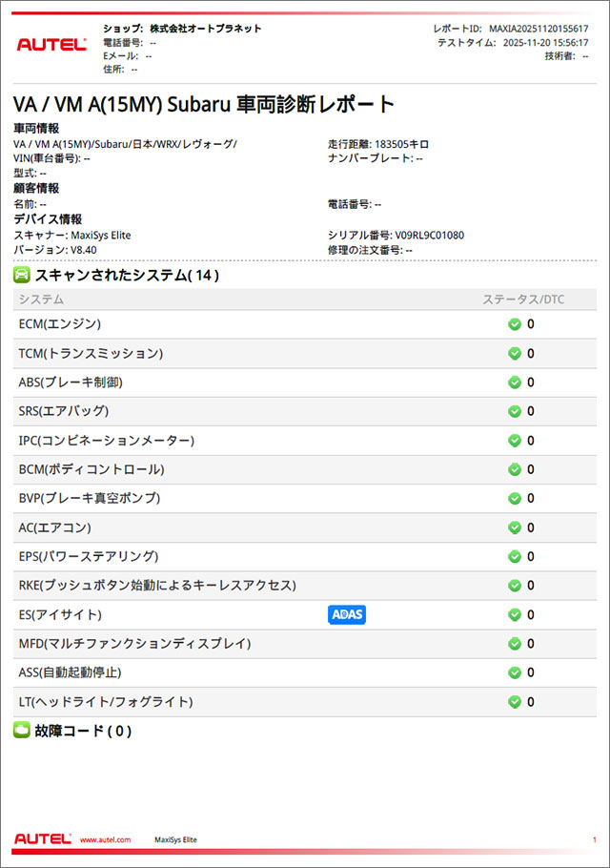Click the ステータス/DTC column header
The image size is (610, 868).
click(x=523, y=300)
